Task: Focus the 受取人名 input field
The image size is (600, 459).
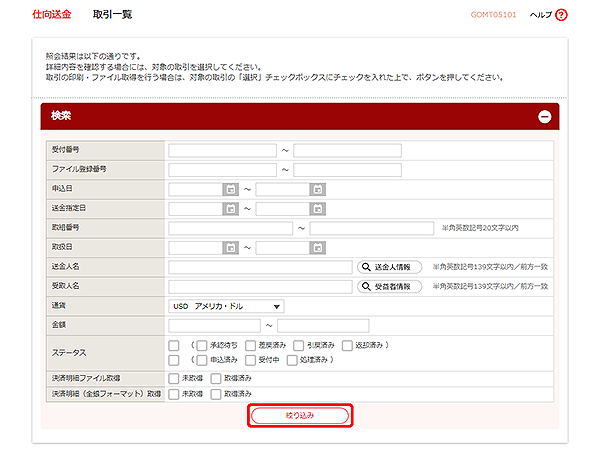Action: pos(260,286)
